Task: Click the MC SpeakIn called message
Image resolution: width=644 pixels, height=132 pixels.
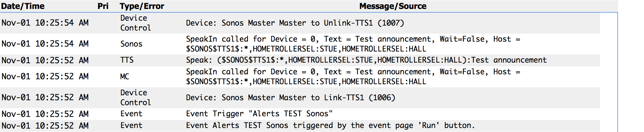Action: [353, 77]
